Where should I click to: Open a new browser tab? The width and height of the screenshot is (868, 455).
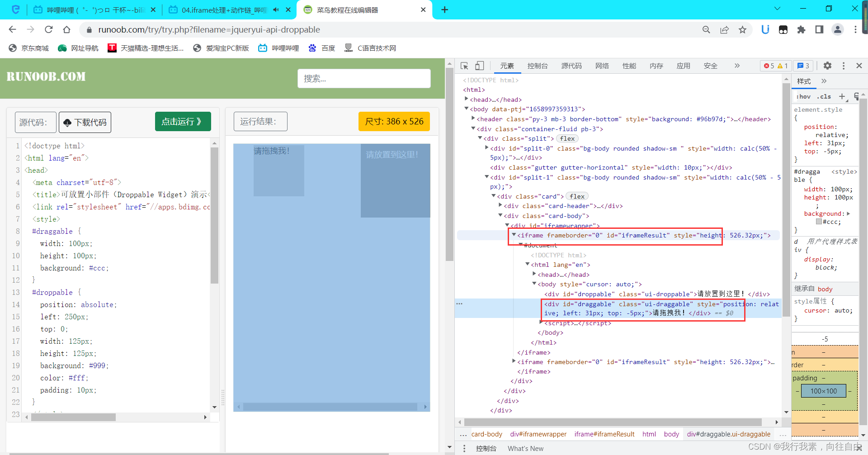(445, 9)
